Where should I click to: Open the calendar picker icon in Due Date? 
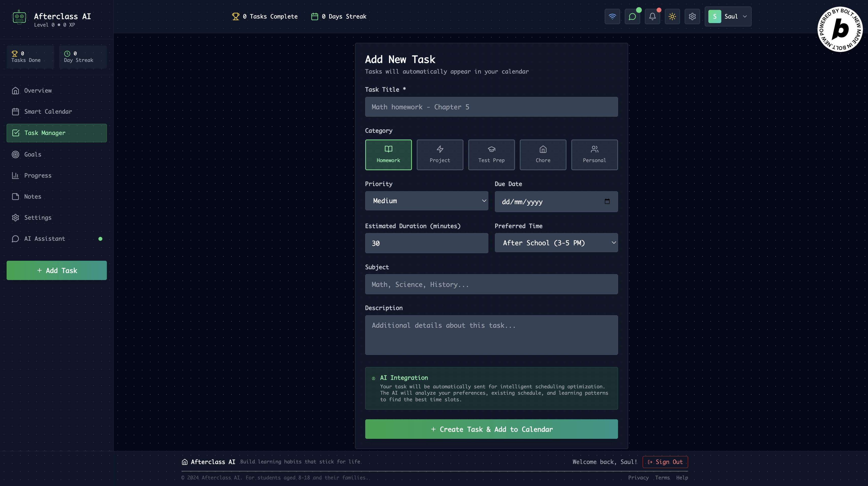coord(607,201)
